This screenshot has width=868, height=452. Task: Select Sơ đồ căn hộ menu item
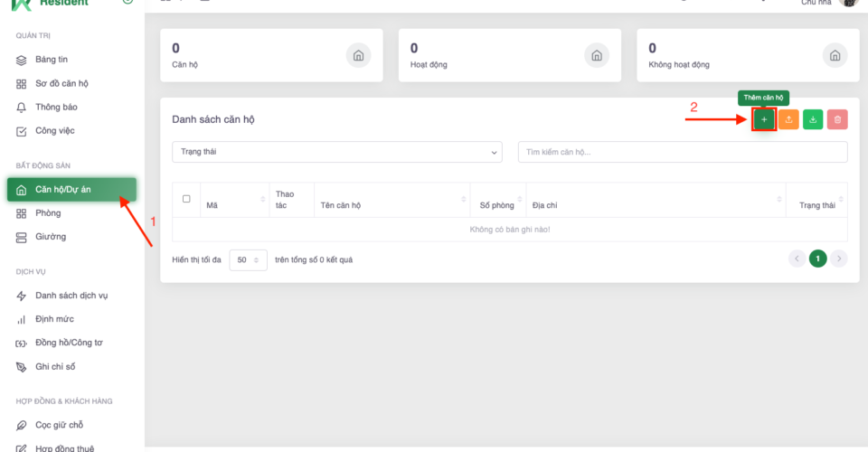pyautogui.click(x=61, y=83)
